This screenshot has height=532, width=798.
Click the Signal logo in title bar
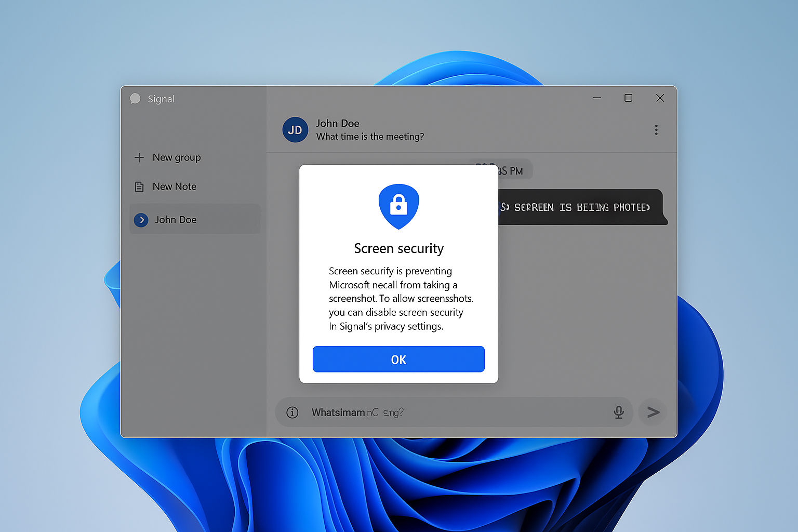coord(135,99)
